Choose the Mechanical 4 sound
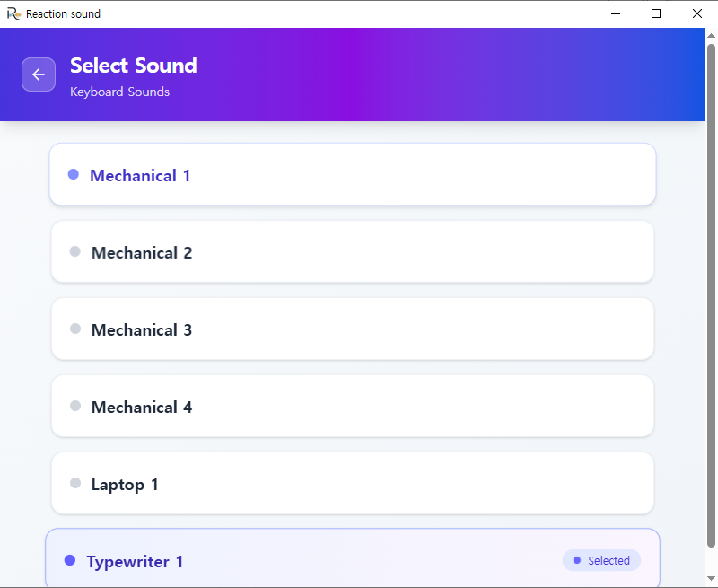The height and width of the screenshot is (588, 718). (353, 406)
